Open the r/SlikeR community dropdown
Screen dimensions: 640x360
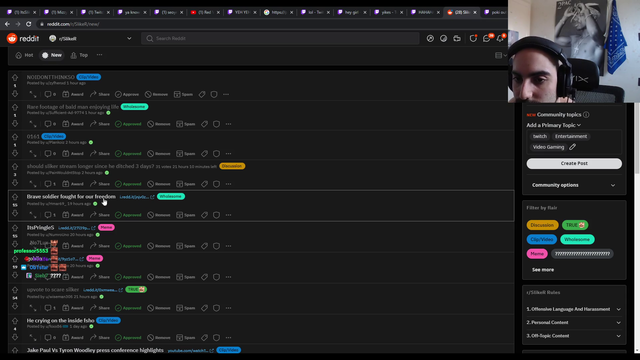tap(91, 38)
